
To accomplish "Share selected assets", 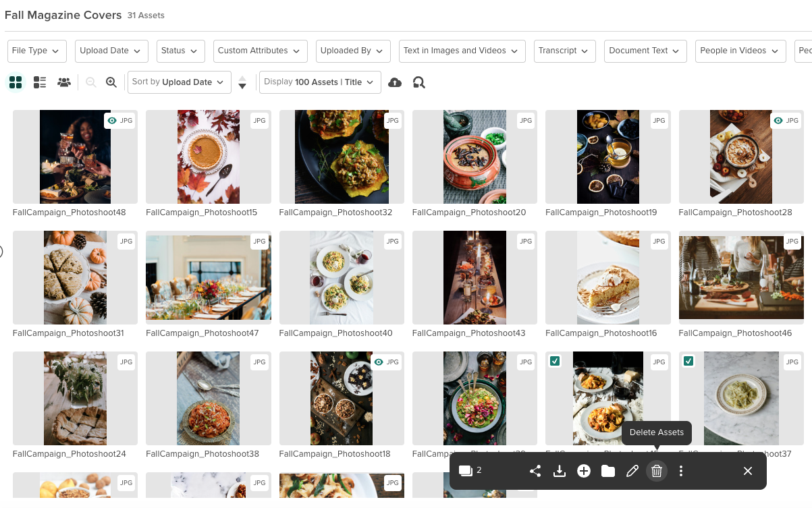I will [x=535, y=471].
